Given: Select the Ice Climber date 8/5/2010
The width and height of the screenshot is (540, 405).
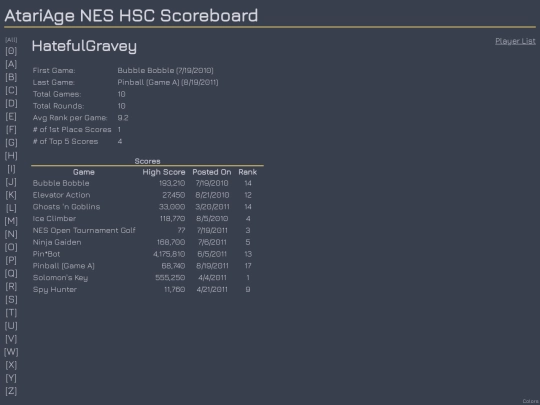Looking at the screenshot, I should pos(212,219).
